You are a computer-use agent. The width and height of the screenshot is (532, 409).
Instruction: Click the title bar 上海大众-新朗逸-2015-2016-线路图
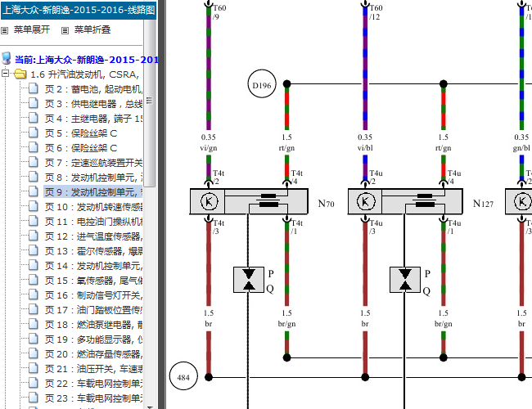point(79,10)
